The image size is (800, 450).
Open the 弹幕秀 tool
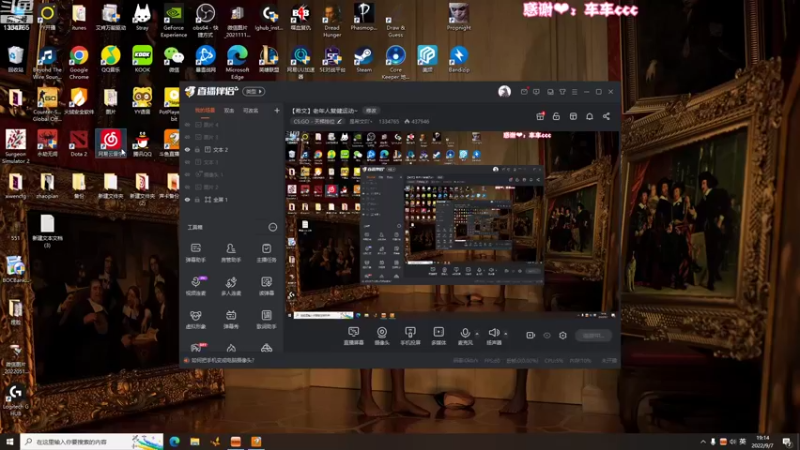point(231,319)
